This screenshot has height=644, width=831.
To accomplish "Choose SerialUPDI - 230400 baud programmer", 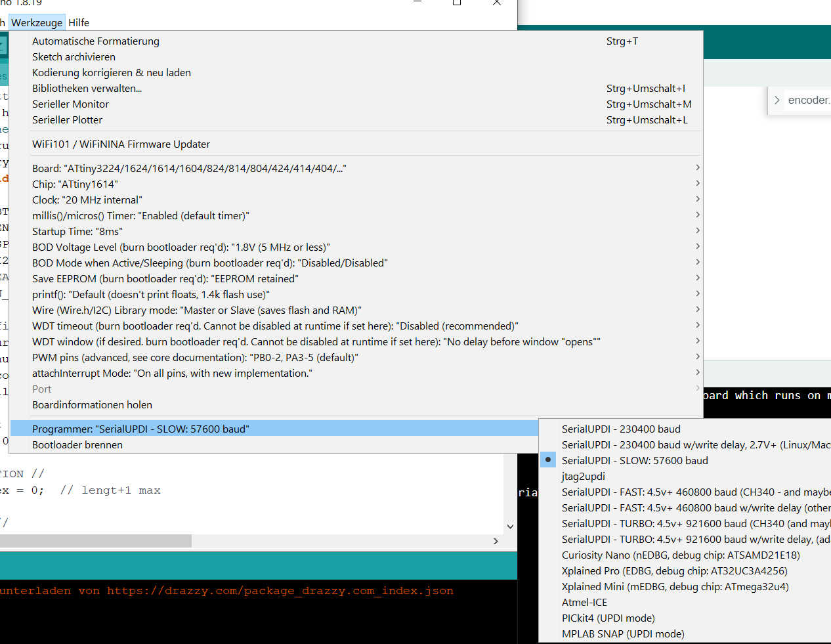I will [x=621, y=429].
